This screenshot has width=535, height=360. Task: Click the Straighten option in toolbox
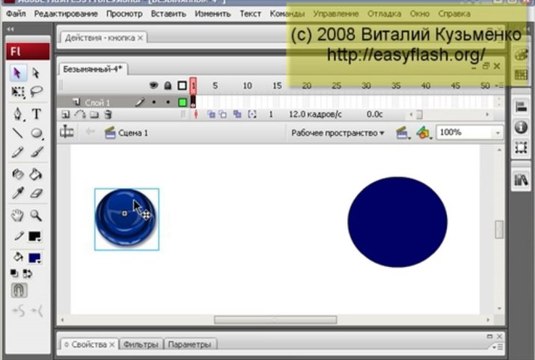coord(37,311)
